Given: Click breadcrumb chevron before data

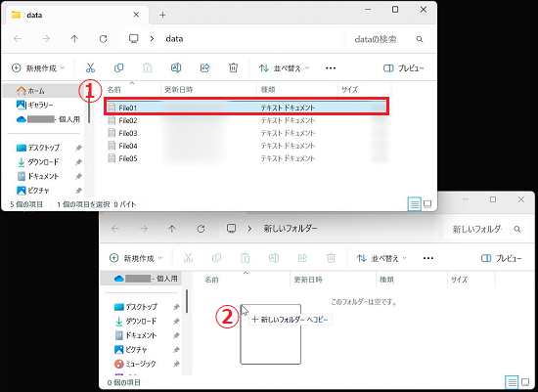Looking at the screenshot, I should click(x=152, y=39).
